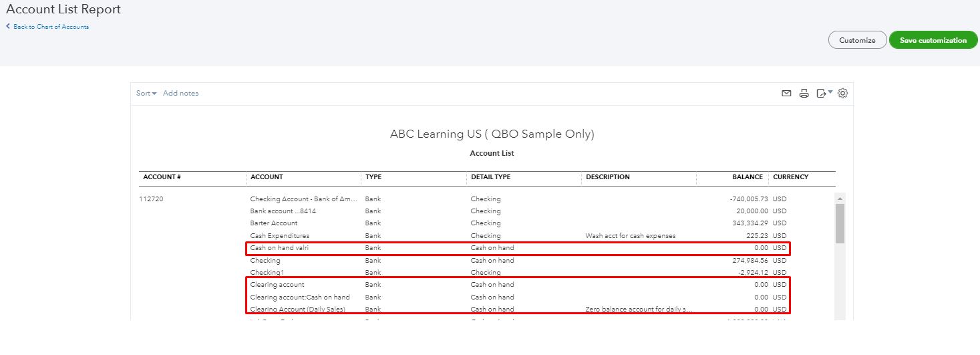Open report settings gear icon
The width and height of the screenshot is (980, 355).
843,94
